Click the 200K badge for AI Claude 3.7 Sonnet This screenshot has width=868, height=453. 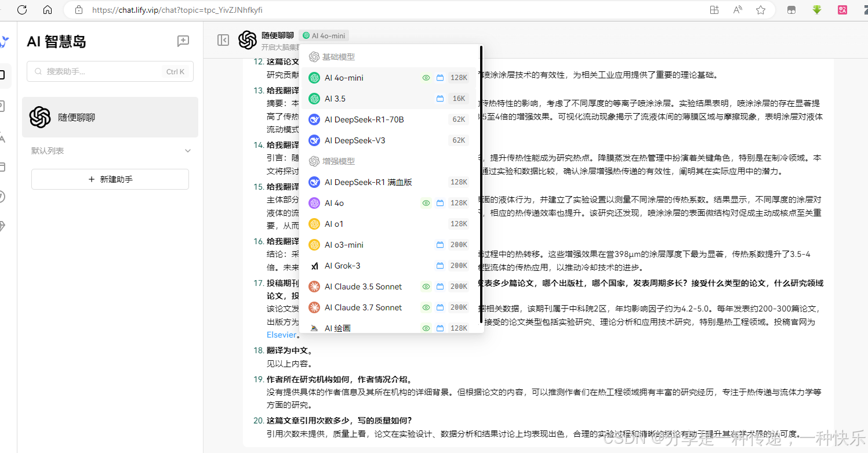(x=459, y=307)
